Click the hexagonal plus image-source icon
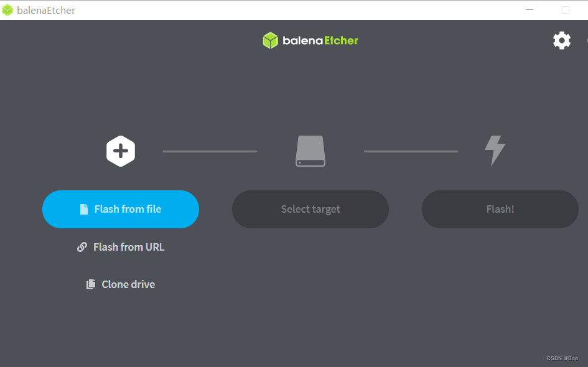The image size is (588, 367). click(120, 151)
